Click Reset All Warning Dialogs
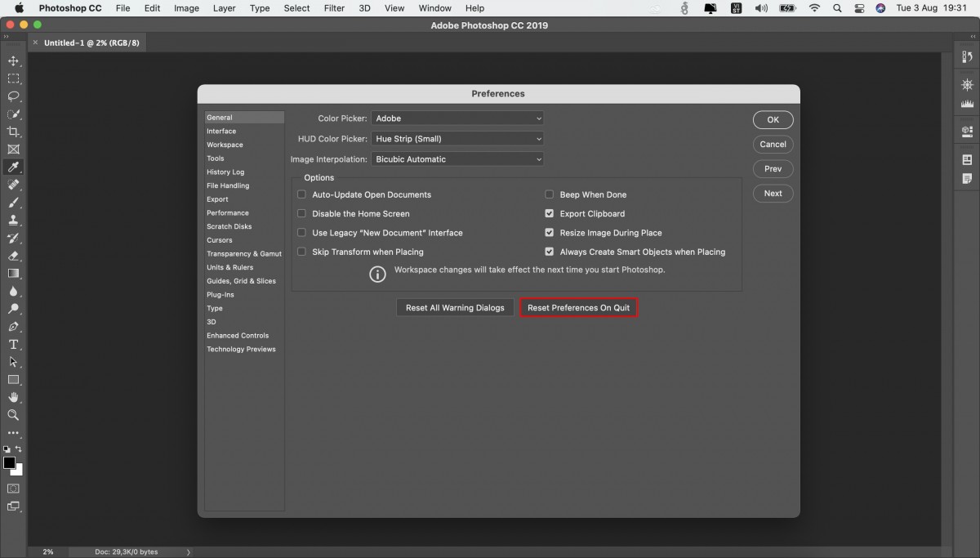Image resolution: width=980 pixels, height=558 pixels. coord(455,308)
